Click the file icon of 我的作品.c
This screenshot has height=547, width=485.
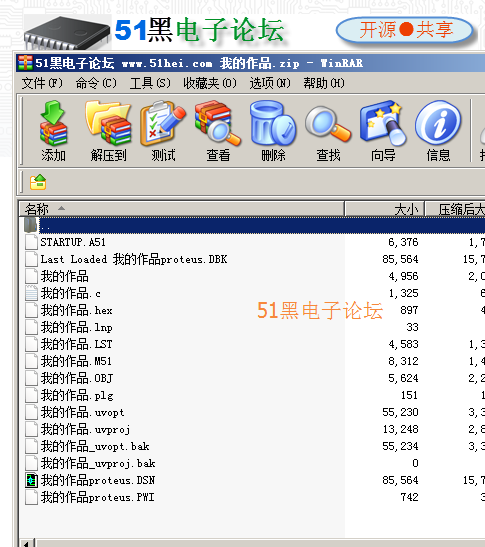point(31,293)
